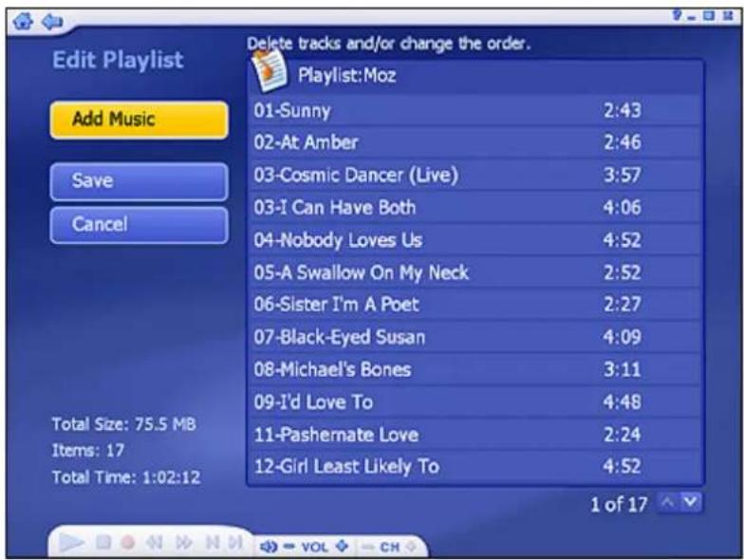
Task: Click the Skip Forward transport button
Action: pos(235,542)
